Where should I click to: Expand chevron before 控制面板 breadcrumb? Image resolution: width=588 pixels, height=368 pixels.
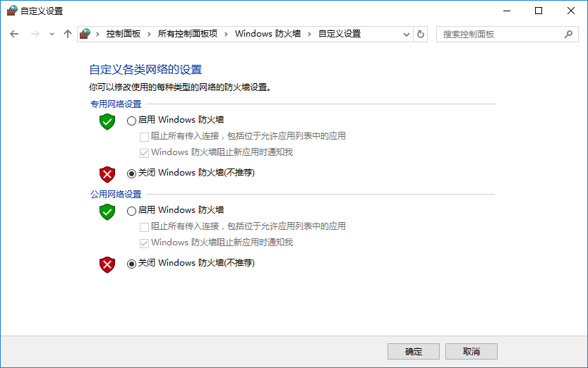98,34
